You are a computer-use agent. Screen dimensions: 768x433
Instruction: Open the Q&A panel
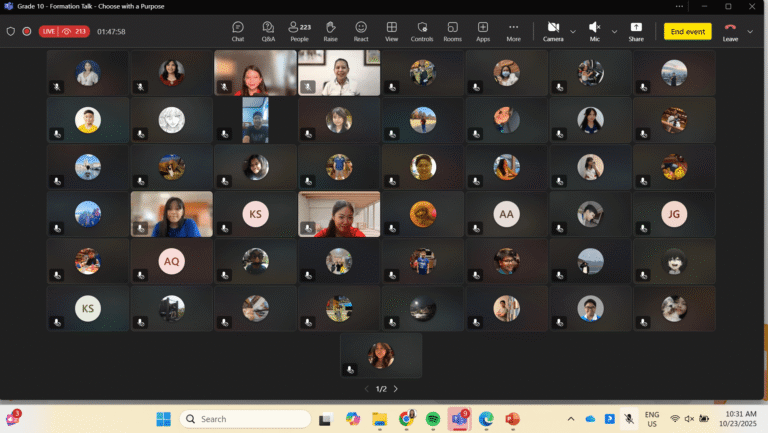(x=268, y=32)
